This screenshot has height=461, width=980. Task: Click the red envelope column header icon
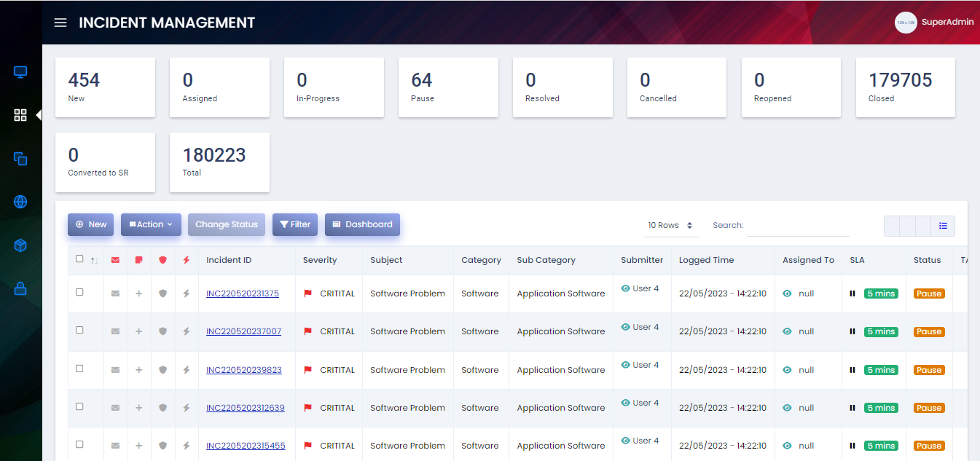115,260
